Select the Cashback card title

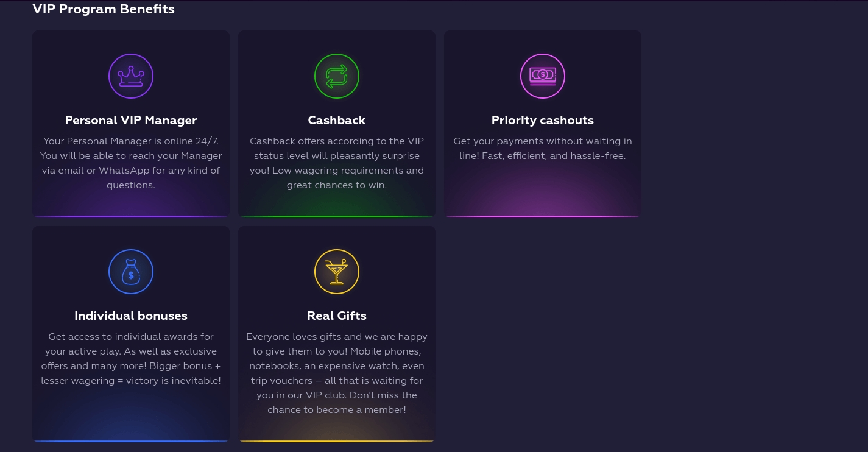tap(337, 120)
